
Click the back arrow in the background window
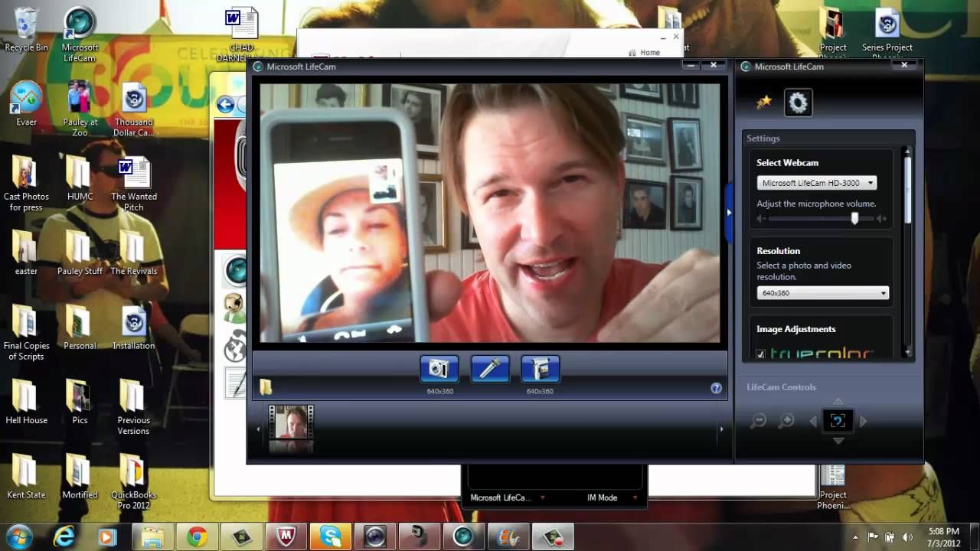(x=226, y=105)
